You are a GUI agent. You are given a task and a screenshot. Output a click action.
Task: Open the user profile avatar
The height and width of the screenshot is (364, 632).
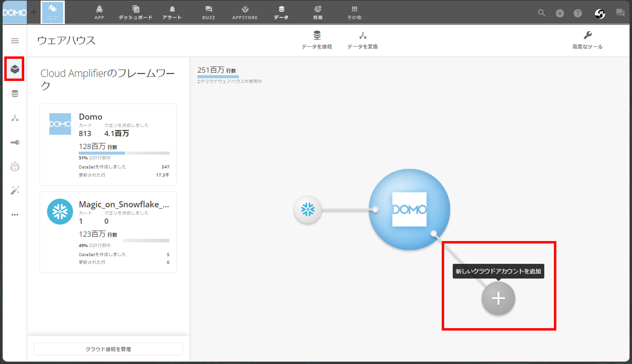pos(600,14)
